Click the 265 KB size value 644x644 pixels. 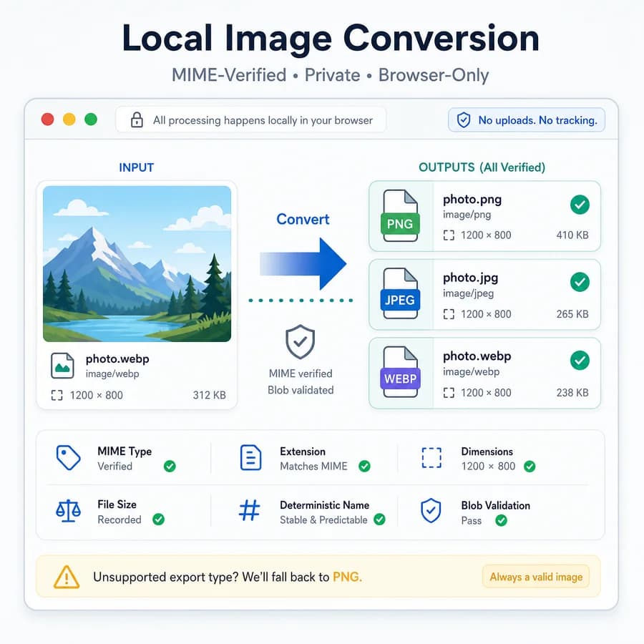[572, 314]
